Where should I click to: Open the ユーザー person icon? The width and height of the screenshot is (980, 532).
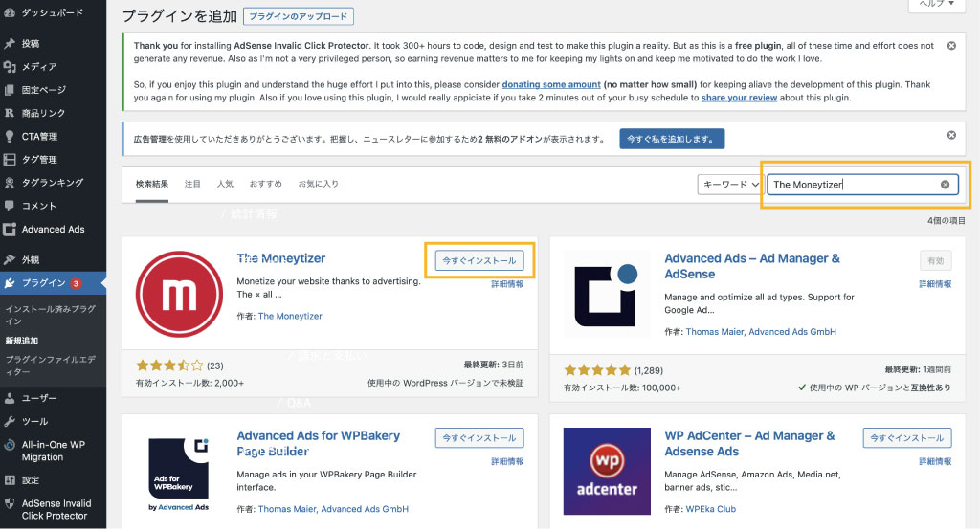tap(10, 398)
